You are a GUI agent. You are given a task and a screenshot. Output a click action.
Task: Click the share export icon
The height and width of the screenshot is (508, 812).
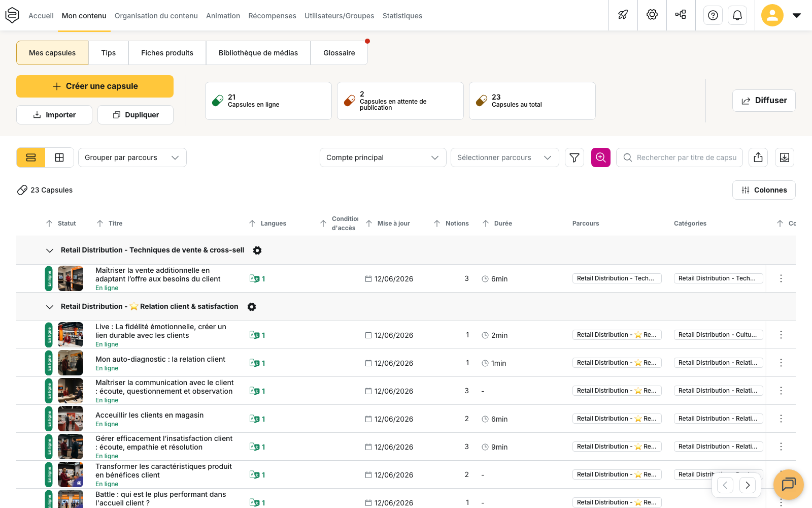pos(758,157)
